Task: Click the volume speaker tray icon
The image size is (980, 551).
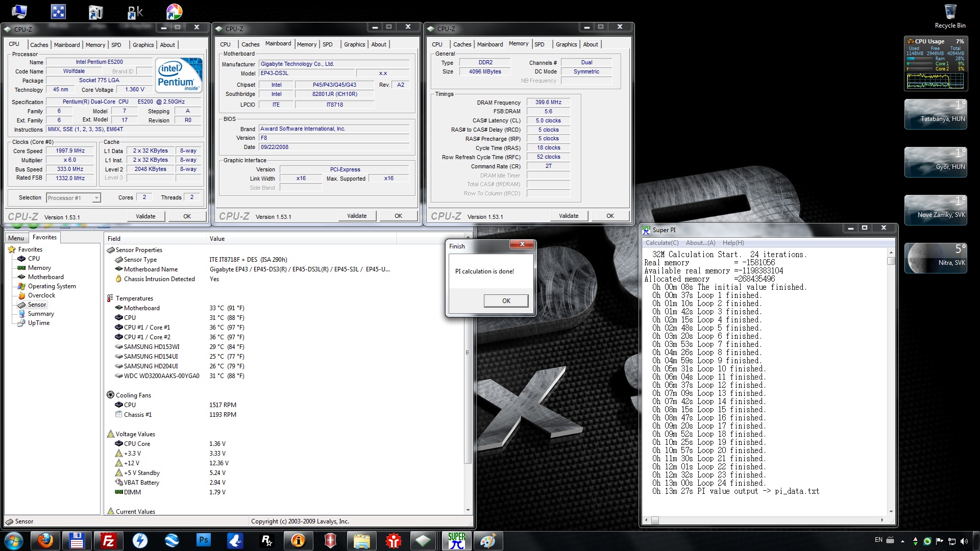Action: [964, 541]
